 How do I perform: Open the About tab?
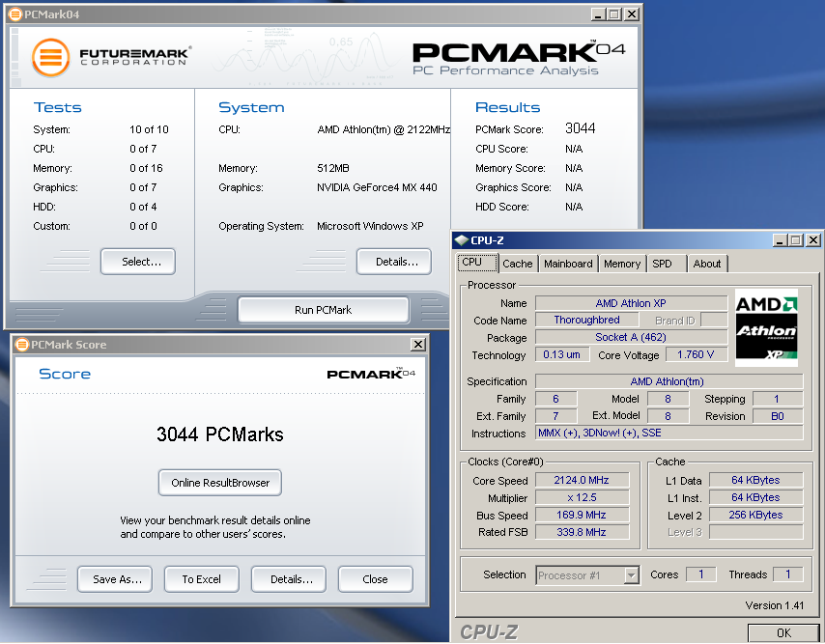click(x=707, y=264)
